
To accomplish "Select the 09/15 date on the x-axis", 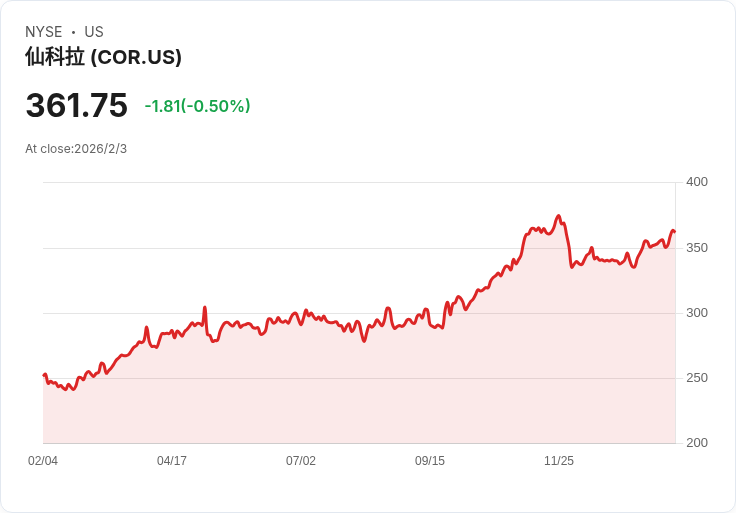I will tap(430, 461).
